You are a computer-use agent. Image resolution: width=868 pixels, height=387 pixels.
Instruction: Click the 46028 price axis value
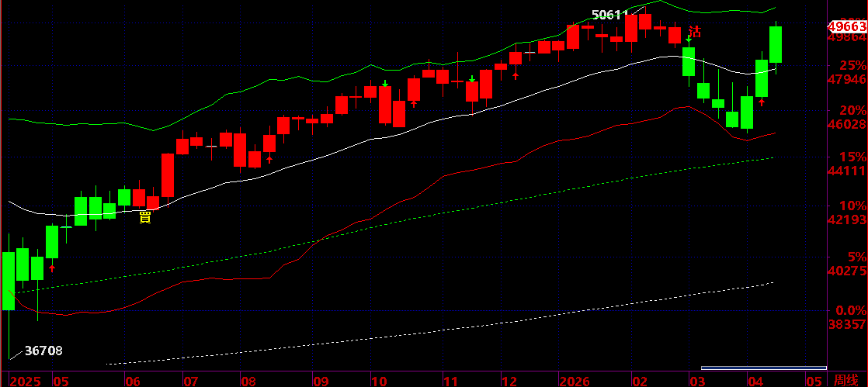846,126
